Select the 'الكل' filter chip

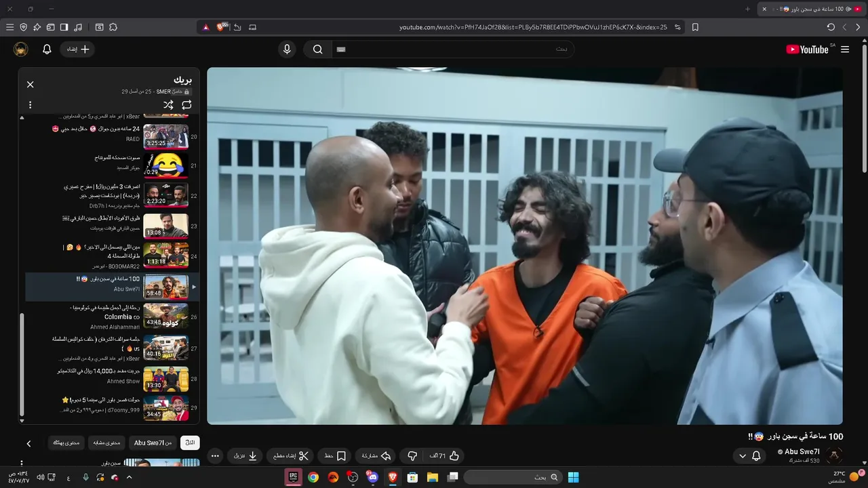190,443
